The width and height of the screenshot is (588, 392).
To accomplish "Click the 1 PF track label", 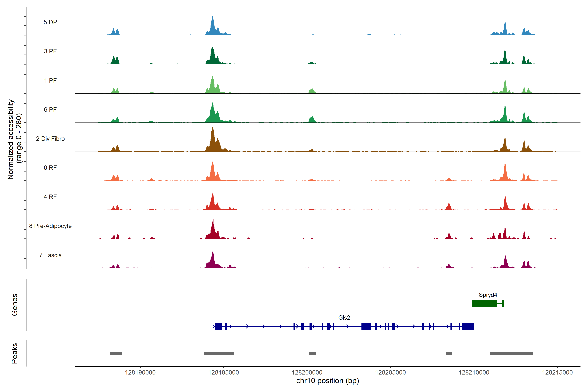I will 50,81.
